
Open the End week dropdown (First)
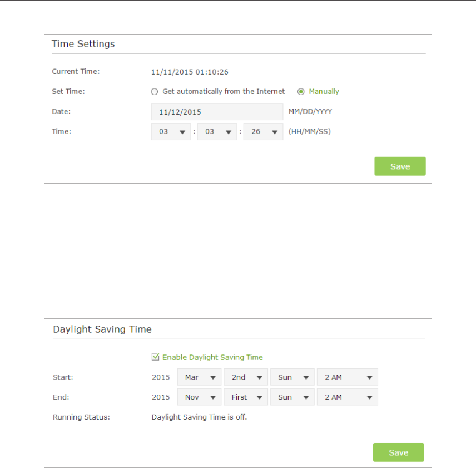click(246, 397)
